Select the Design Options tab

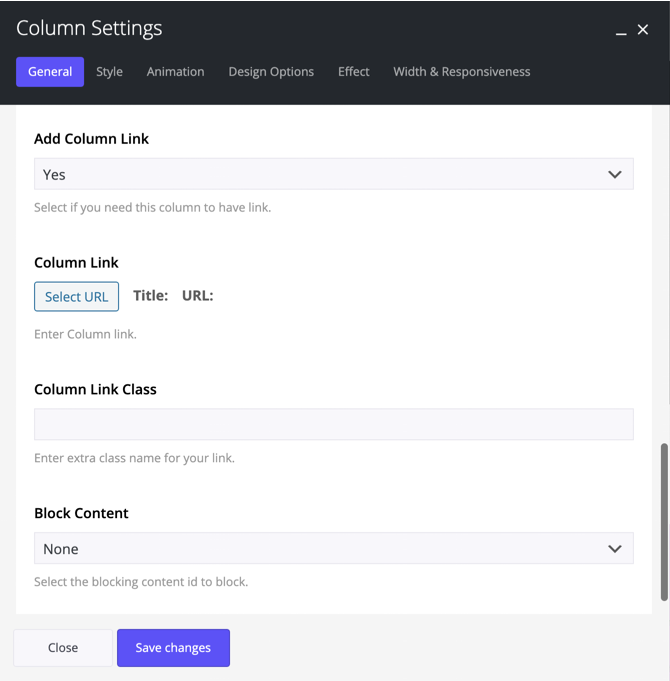(x=271, y=72)
